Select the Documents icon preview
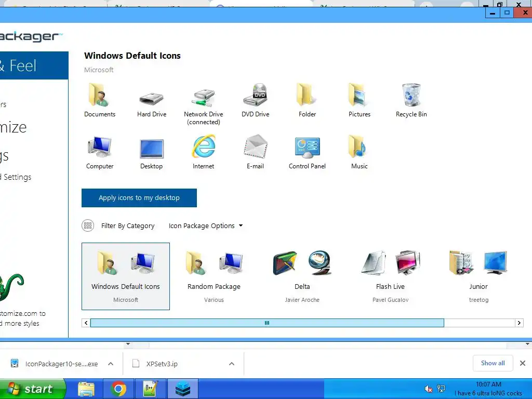532x399 pixels. pyautogui.click(x=99, y=95)
